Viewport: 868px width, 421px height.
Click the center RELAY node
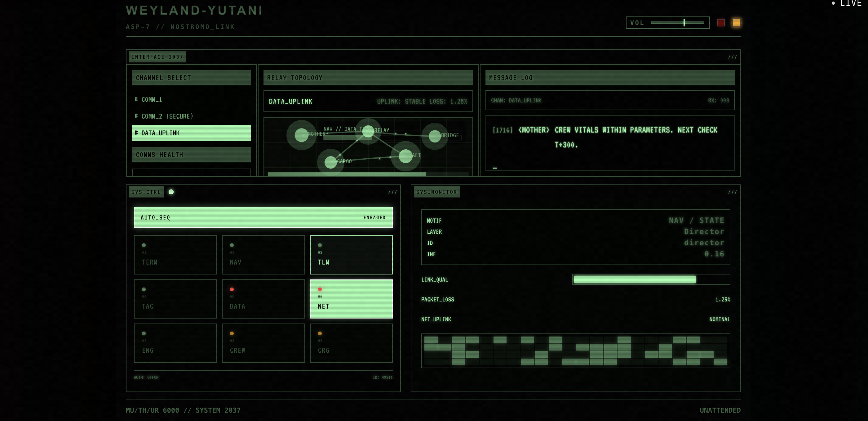point(368,131)
